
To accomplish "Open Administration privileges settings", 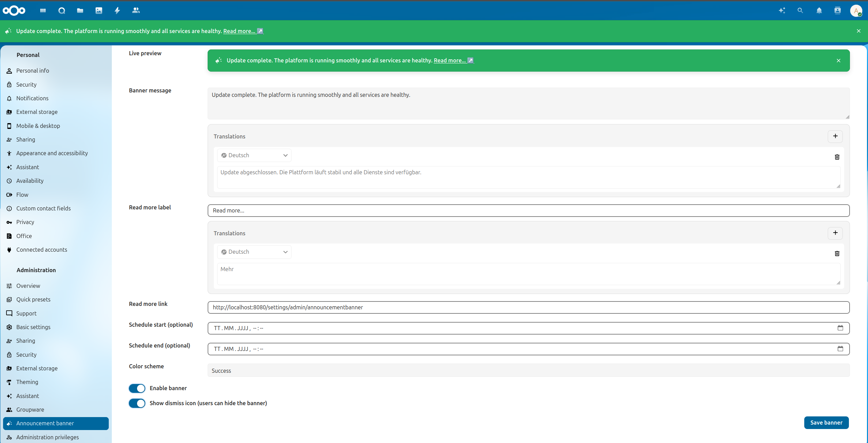I will [x=47, y=437].
